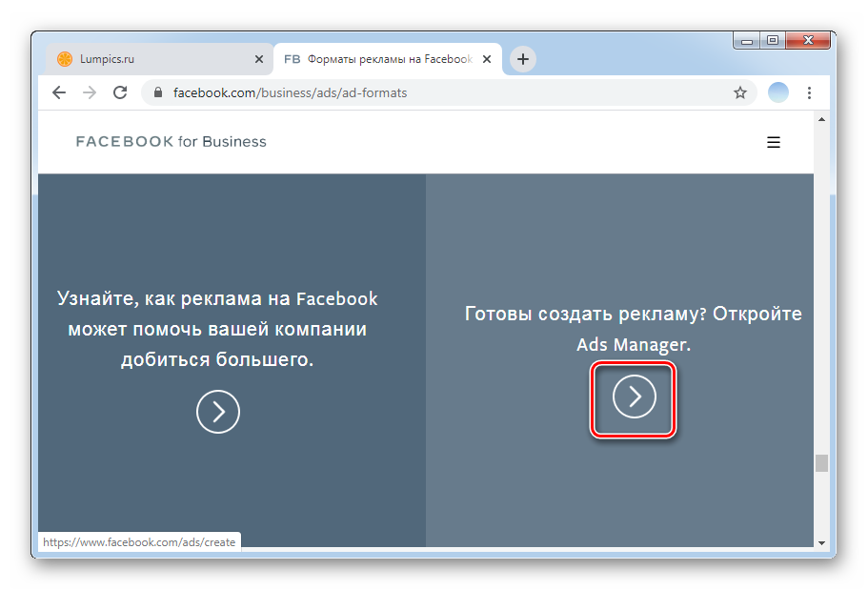Click the Facebook for Business logo
The width and height of the screenshot is (868, 590).
tap(172, 142)
